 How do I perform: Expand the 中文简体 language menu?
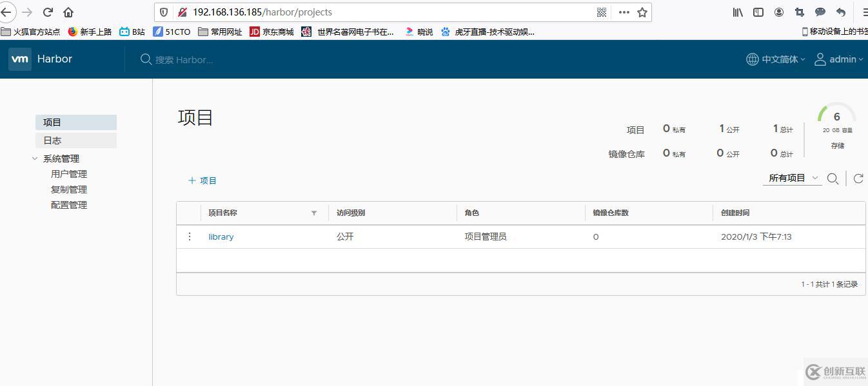click(x=780, y=59)
